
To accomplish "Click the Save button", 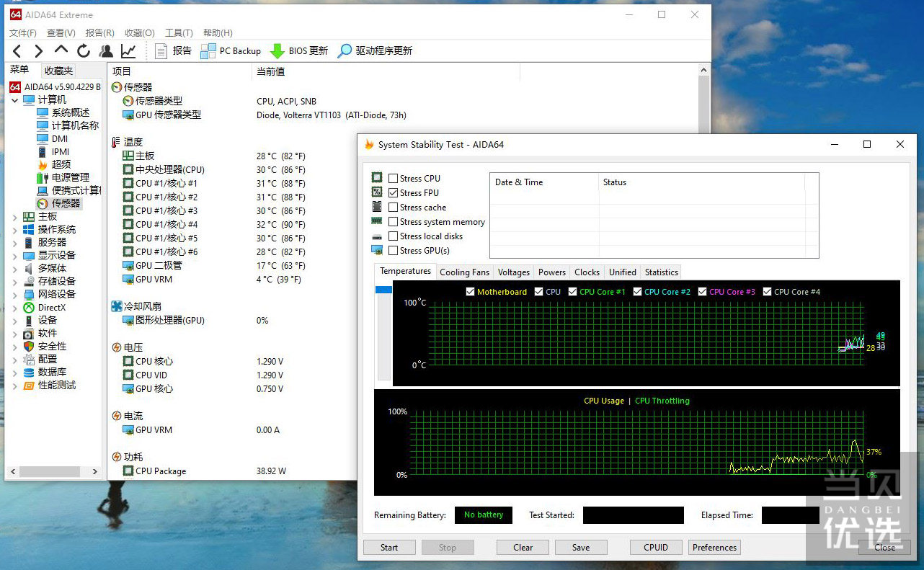I will tap(581, 547).
